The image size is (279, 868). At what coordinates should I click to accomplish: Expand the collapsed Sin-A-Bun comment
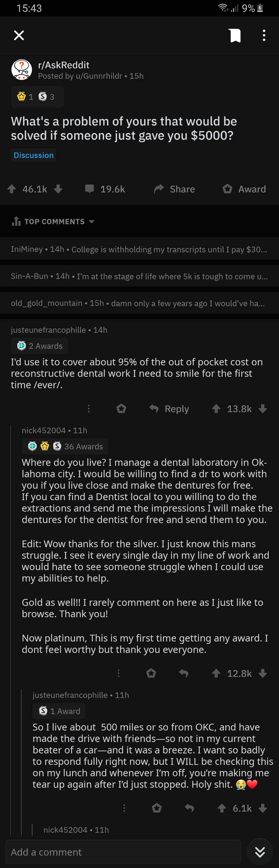(x=139, y=276)
